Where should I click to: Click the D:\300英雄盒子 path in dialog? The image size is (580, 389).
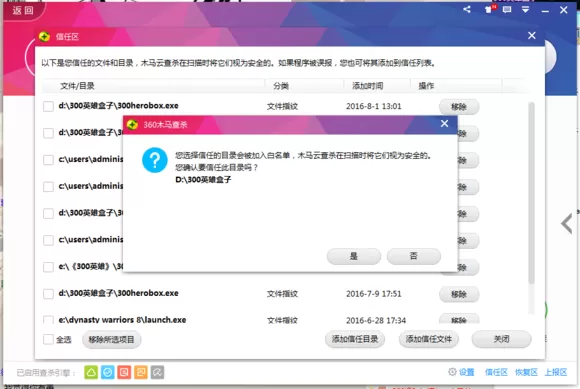[x=203, y=180]
